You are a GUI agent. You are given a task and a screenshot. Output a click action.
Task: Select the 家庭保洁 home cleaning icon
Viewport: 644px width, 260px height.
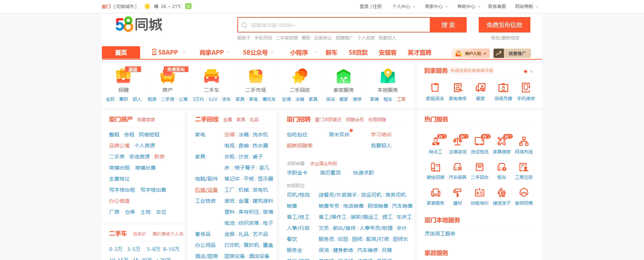[x=435, y=88]
